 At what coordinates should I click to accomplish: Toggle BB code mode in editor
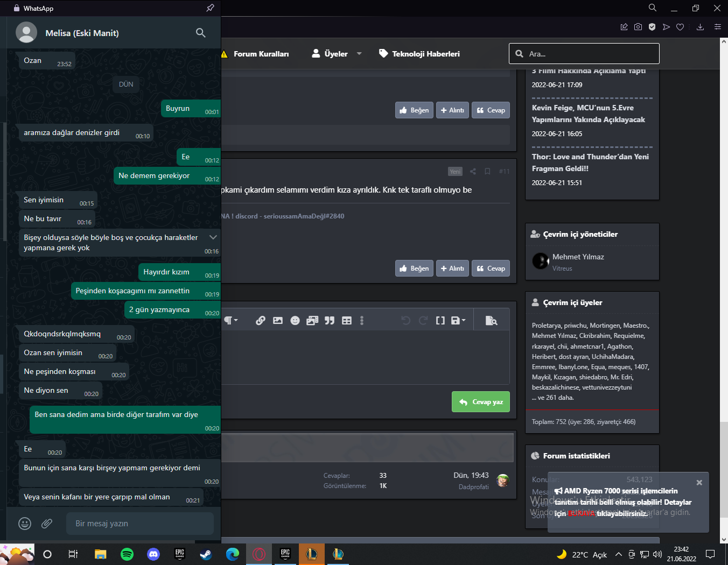[440, 321]
